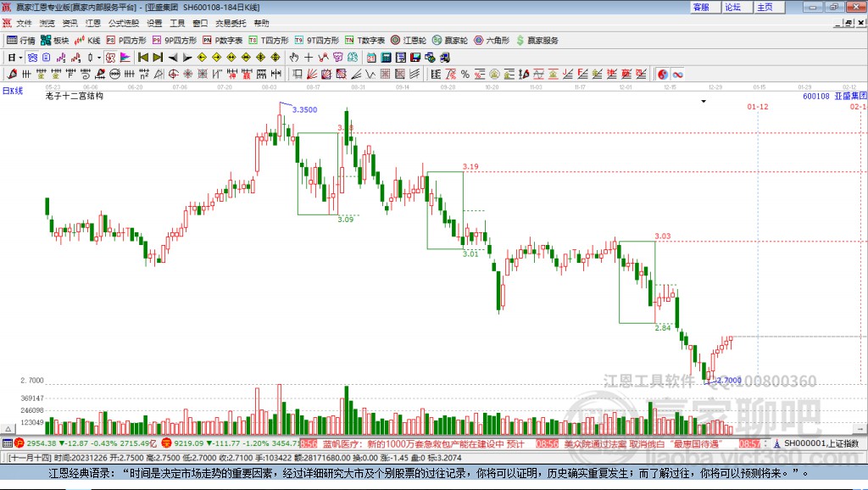Image resolution: width=868 pixels, height=490 pixels.
Task: Open the 文件 menu
Action: pyautogui.click(x=24, y=23)
